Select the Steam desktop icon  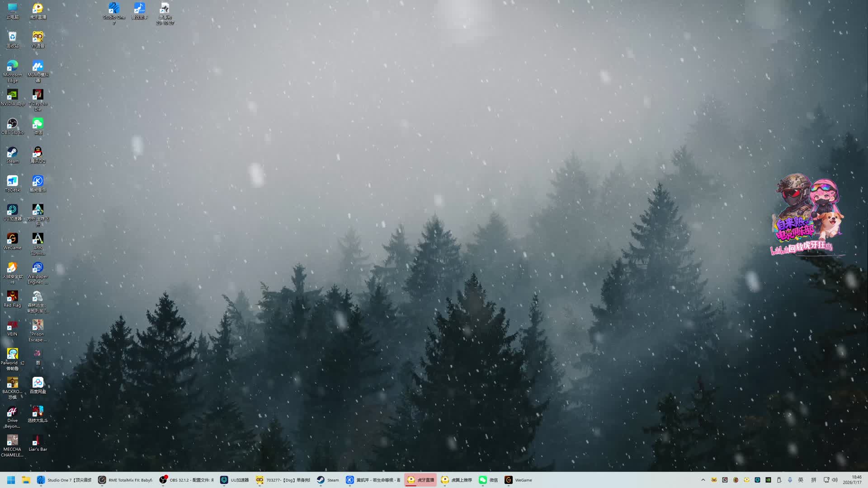(x=12, y=155)
